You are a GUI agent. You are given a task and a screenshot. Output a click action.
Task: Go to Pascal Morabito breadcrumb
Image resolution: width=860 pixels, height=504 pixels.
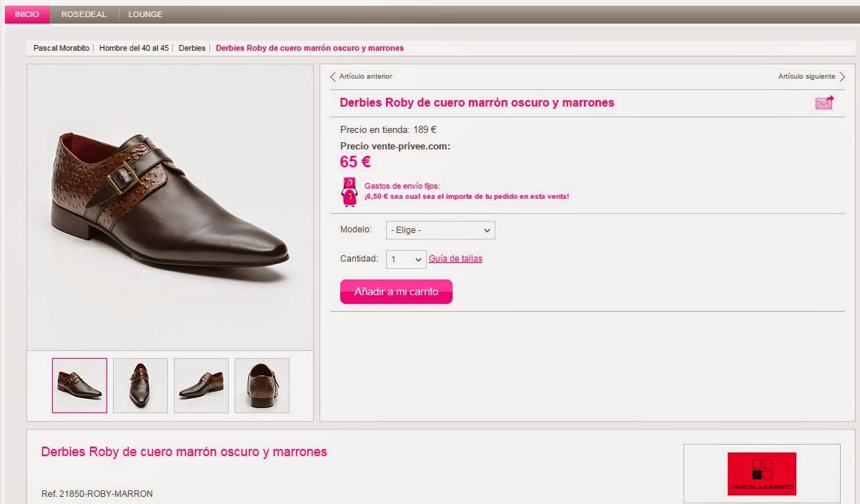[61, 48]
